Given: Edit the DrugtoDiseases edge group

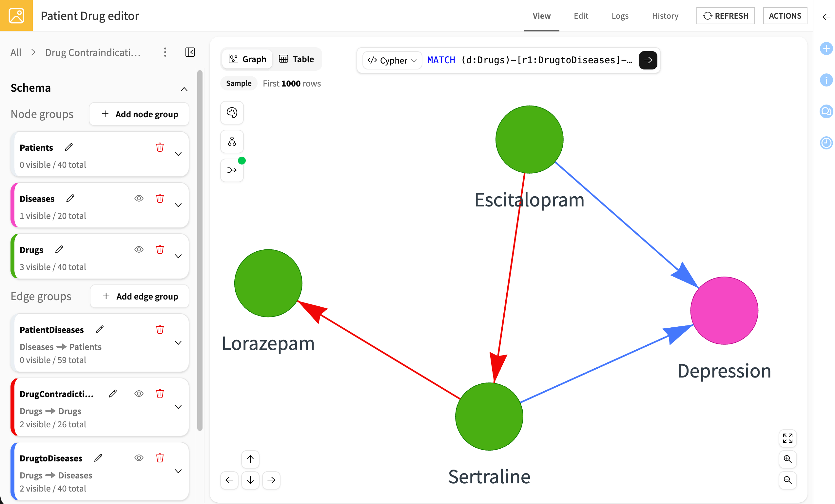Looking at the screenshot, I should [98, 458].
